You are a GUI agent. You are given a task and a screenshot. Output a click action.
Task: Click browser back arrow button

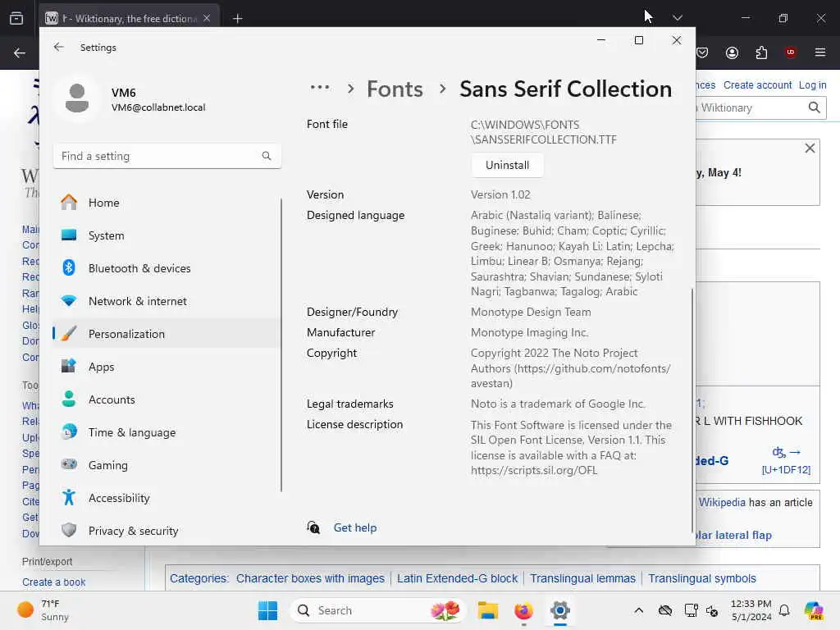pos(20,52)
